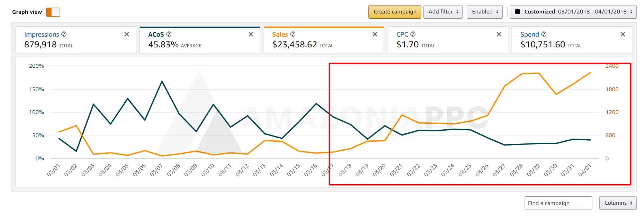Viewport: 644px width, 224px height.
Task: Remove the CPC metric card
Action: tap(499, 34)
